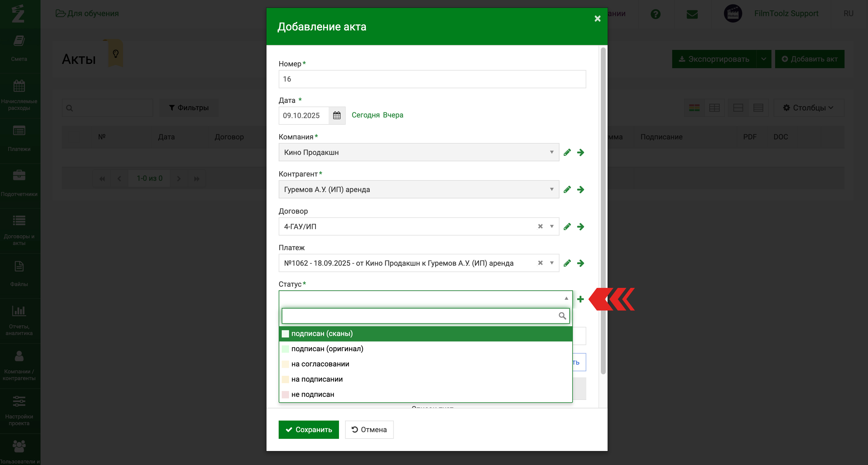Click the pencil edit icon beside Договор
This screenshot has height=465, width=868.
point(567,227)
